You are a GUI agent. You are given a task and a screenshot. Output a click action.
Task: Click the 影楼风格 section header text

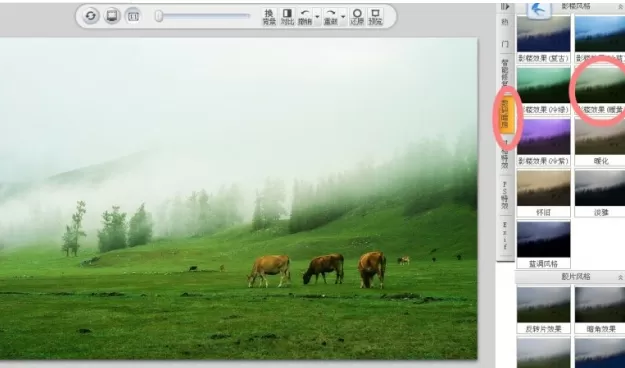[x=576, y=6]
